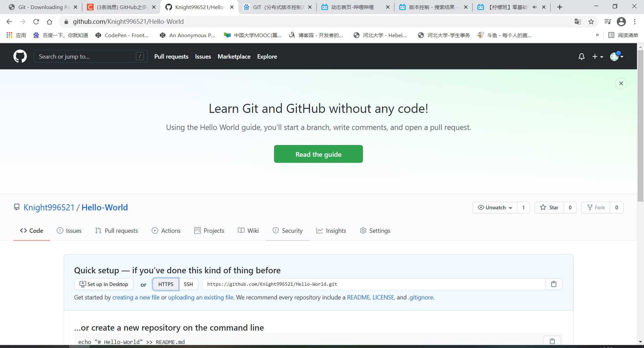The height and width of the screenshot is (348, 644).
Task: Reload the current page
Action: [36, 22]
